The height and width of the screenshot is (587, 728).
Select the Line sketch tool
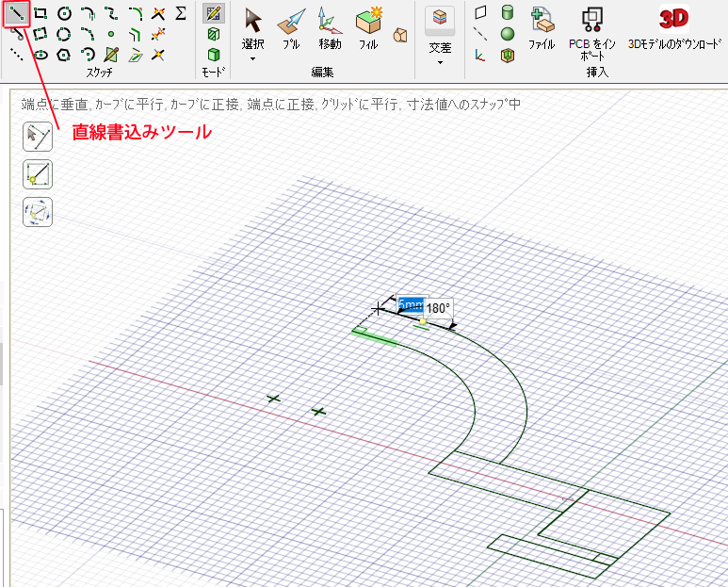(16, 14)
